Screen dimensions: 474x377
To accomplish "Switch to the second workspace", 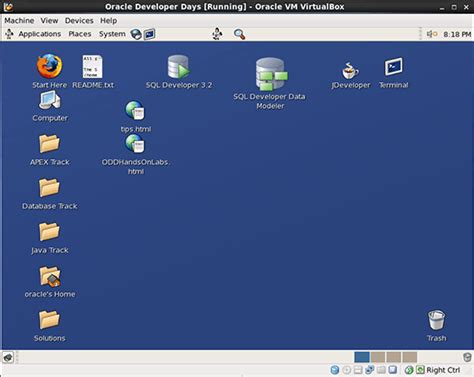I will point(378,357).
